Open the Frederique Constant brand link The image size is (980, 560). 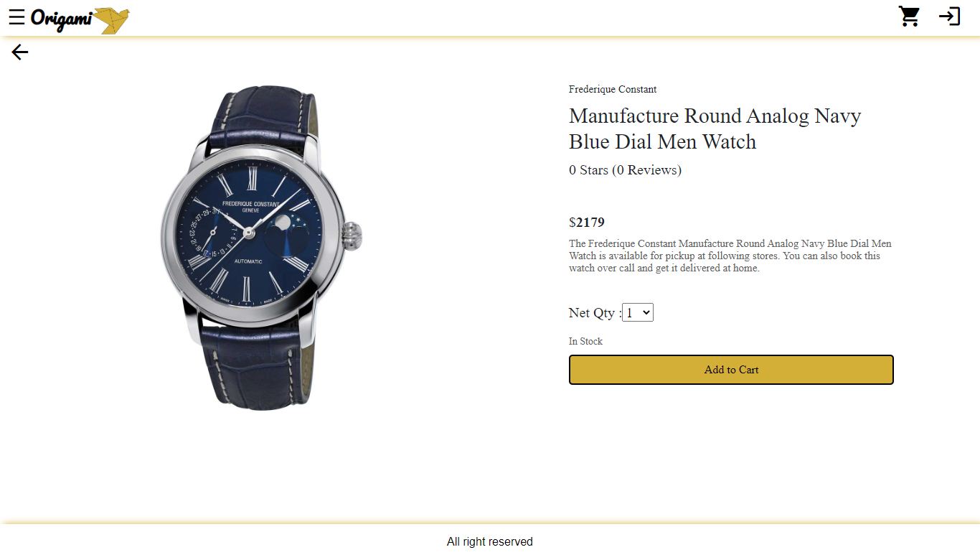(613, 89)
